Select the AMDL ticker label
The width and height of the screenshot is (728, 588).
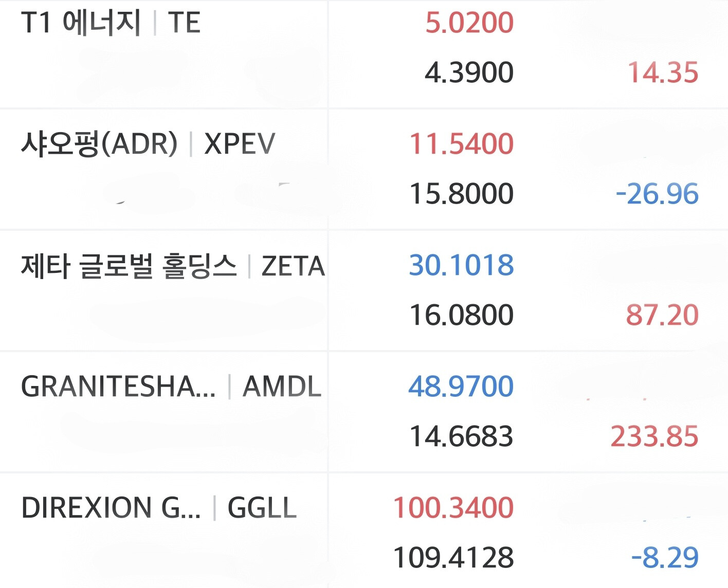click(x=282, y=387)
